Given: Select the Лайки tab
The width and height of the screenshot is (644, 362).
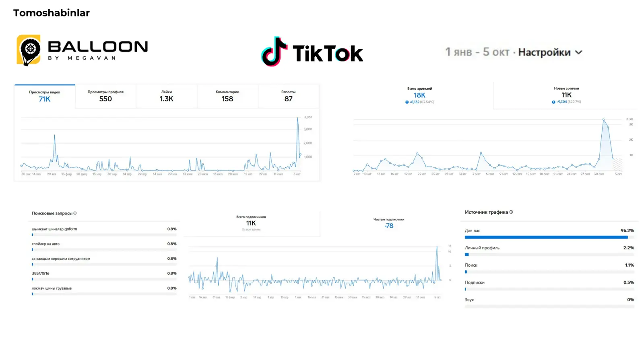Looking at the screenshot, I should [x=166, y=96].
